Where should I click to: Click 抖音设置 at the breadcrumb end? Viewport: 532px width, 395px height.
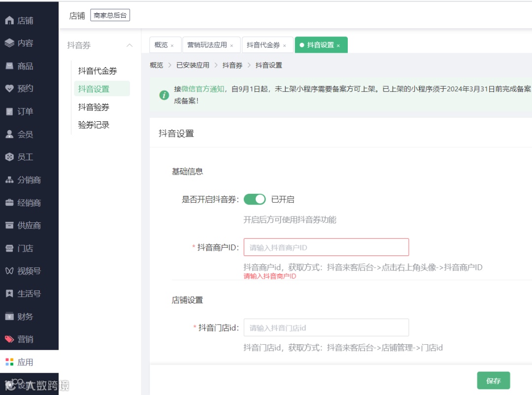pyautogui.click(x=269, y=65)
